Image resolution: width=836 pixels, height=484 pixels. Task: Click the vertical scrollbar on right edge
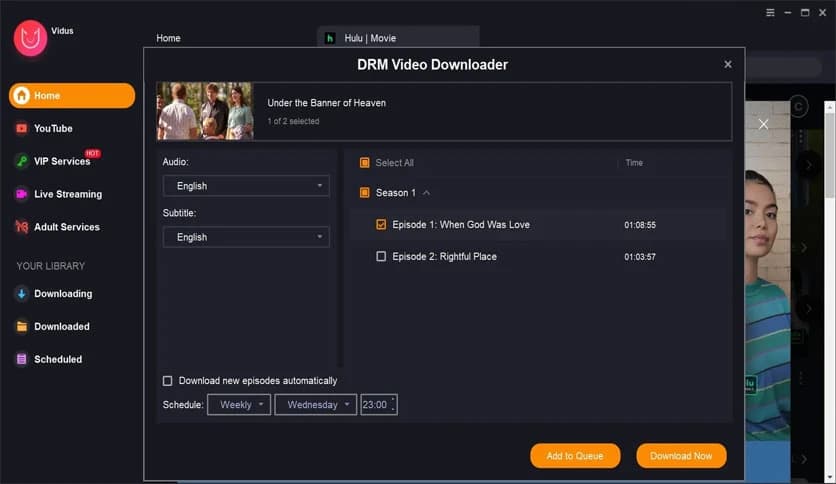(x=830, y=155)
